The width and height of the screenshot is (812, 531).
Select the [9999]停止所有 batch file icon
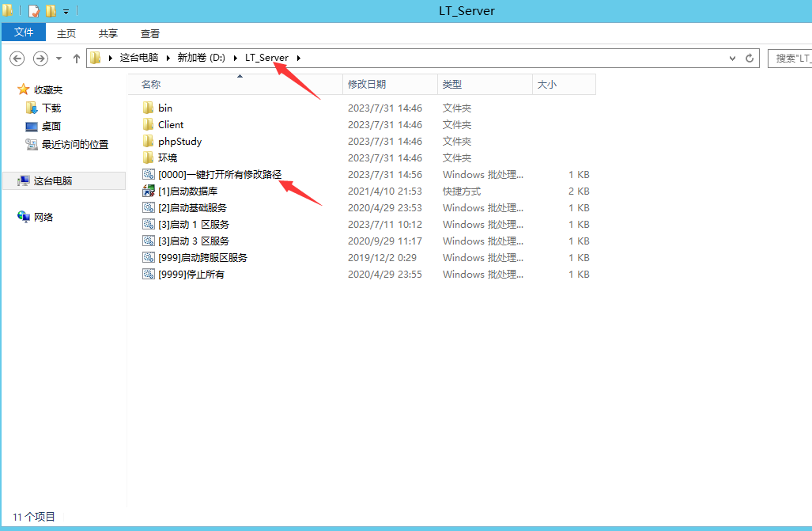148,274
